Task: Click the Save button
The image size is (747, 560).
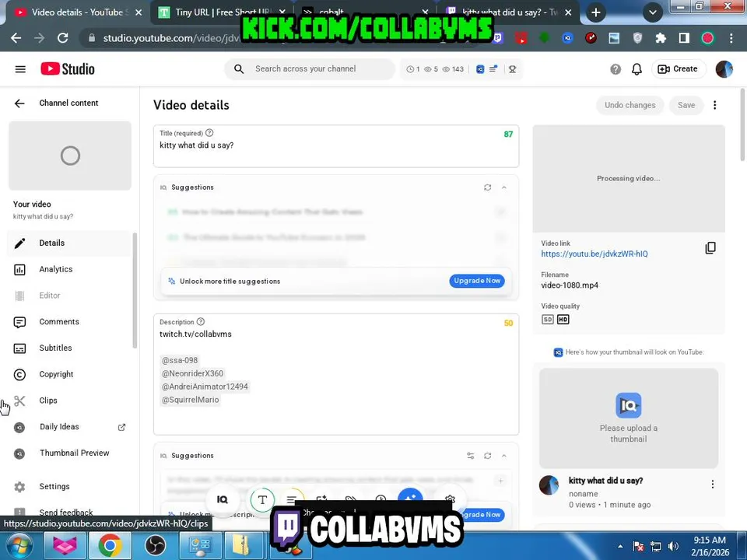Action: 686,105
